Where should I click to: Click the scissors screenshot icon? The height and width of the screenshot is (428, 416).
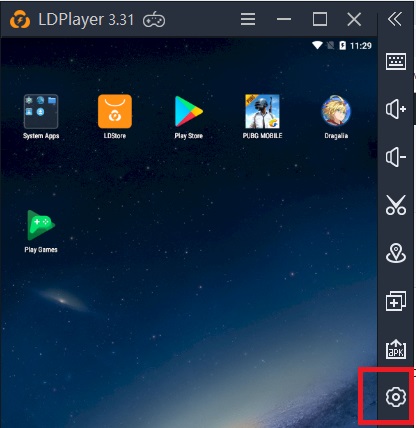click(396, 205)
